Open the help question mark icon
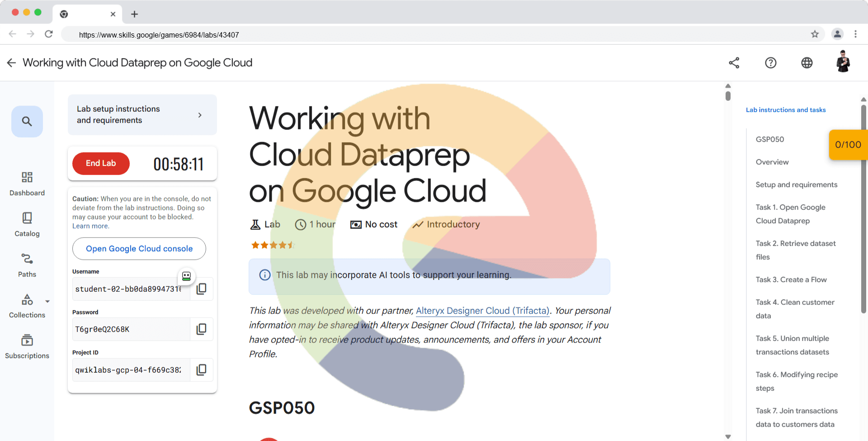This screenshot has height=441, width=868. pyautogui.click(x=771, y=63)
